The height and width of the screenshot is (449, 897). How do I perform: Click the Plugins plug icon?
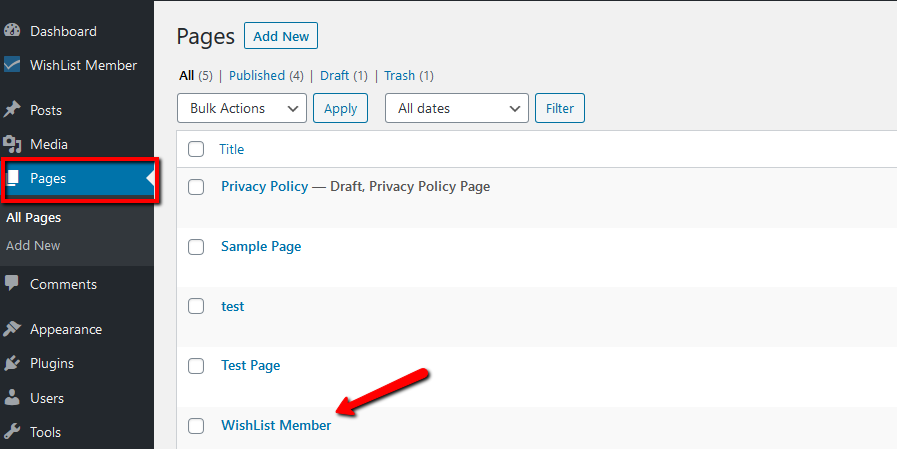(12, 363)
